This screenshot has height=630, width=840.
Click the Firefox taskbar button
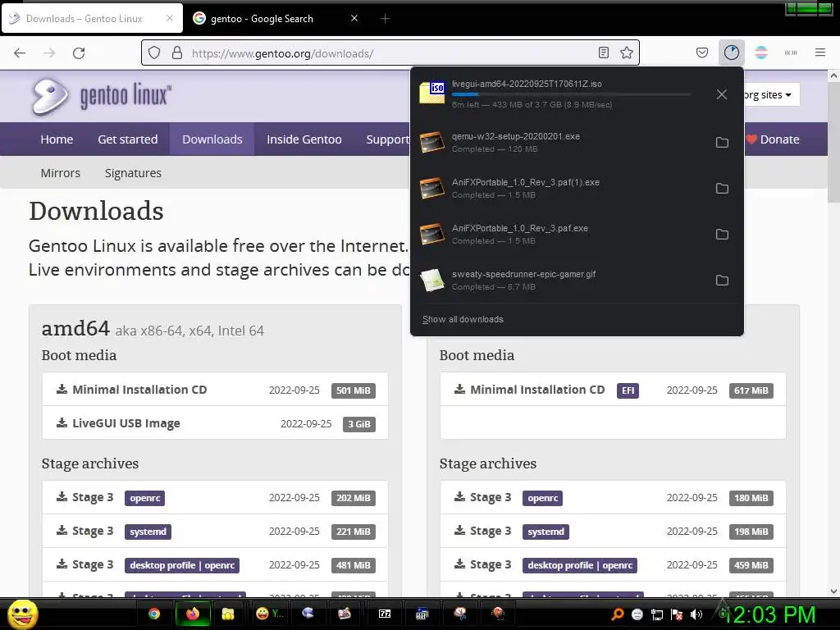tap(193, 614)
